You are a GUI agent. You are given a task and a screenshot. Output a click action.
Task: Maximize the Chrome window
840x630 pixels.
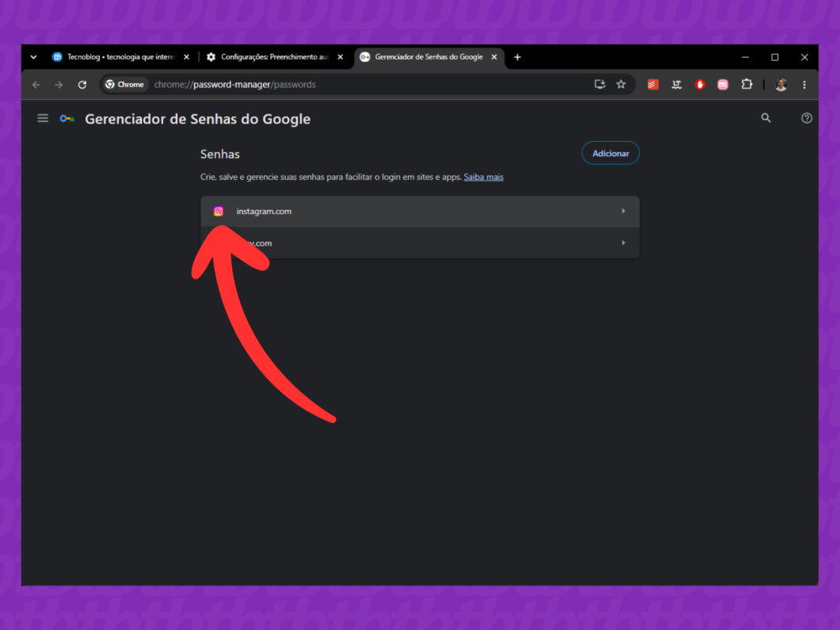775,57
